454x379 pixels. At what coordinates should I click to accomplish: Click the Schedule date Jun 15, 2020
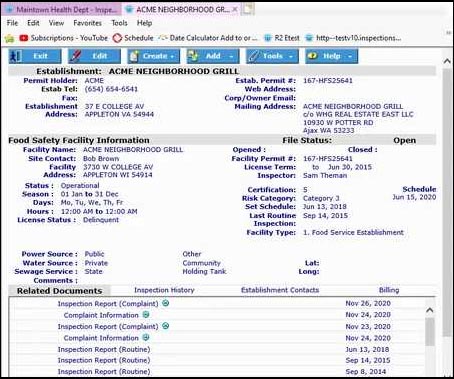(x=414, y=197)
